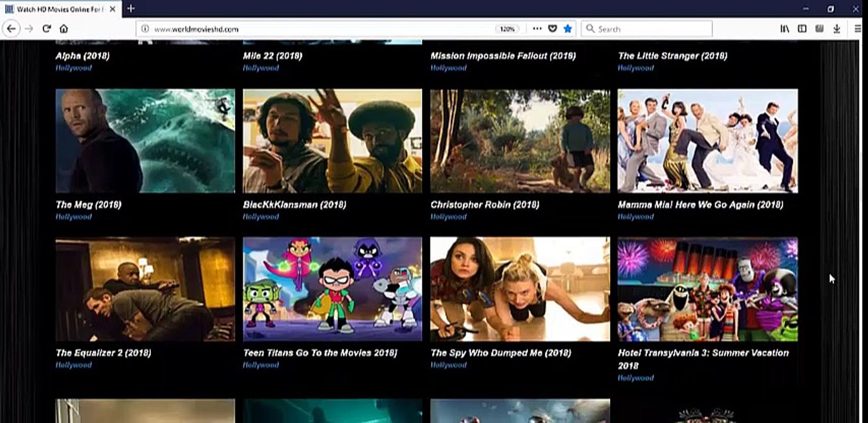Select Hollywood category under Mission Impossible Fallout
Screen dimensions: 868x423
click(449, 68)
